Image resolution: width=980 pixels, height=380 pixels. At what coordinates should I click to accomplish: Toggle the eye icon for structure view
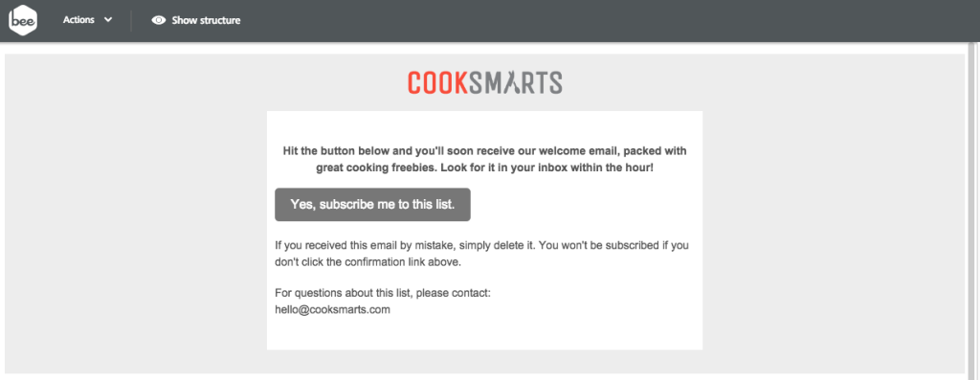[x=159, y=21]
